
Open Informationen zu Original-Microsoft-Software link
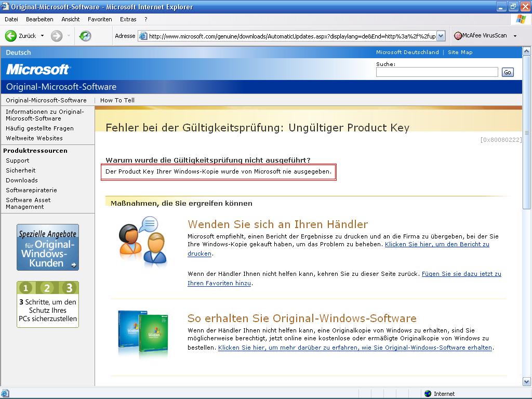tap(45, 115)
